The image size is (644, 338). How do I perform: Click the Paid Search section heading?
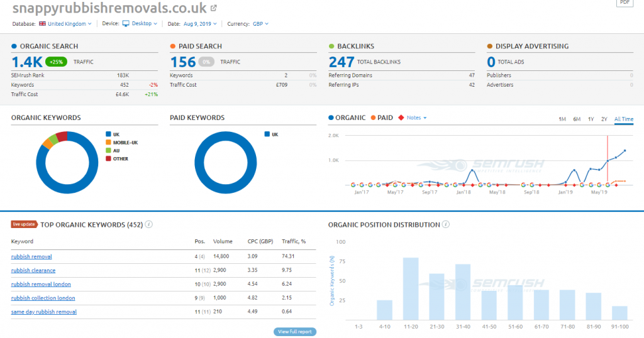pos(200,46)
